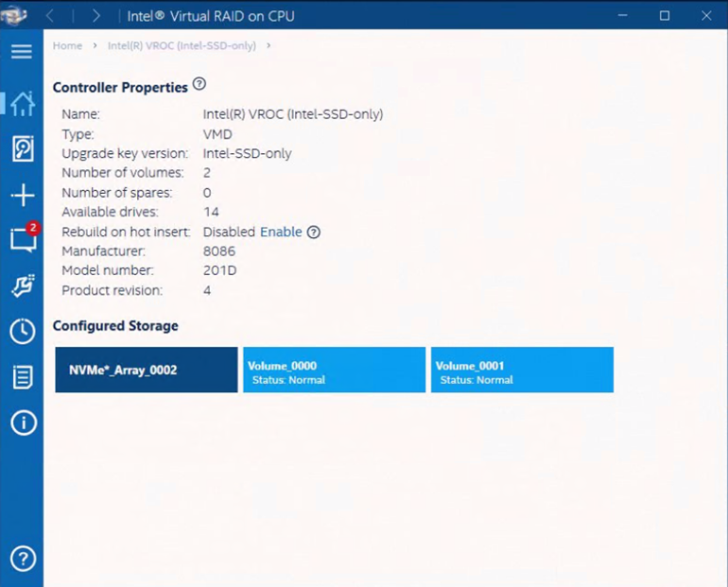Open Volume_0000 storage tile
The height and width of the screenshot is (587, 728).
point(334,370)
